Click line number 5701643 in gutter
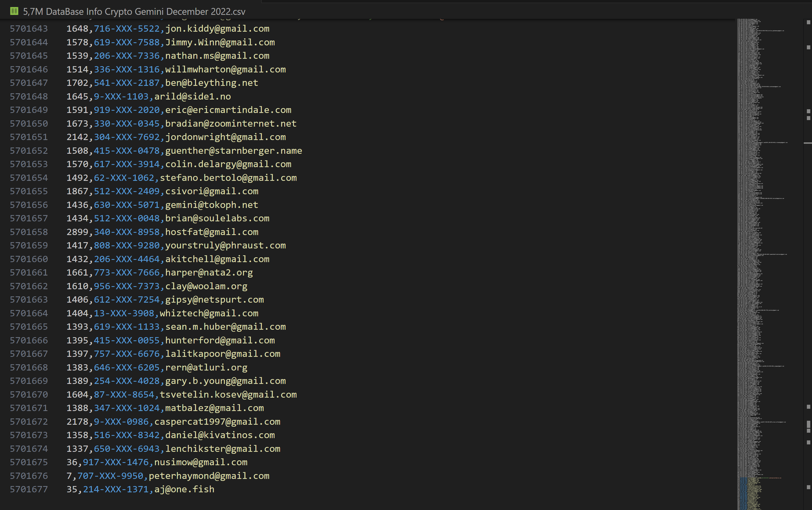Viewport: 812px width, 510px height. 29,29
